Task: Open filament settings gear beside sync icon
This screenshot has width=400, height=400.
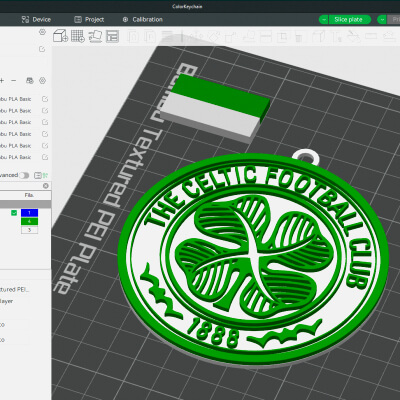Action: 42,81
